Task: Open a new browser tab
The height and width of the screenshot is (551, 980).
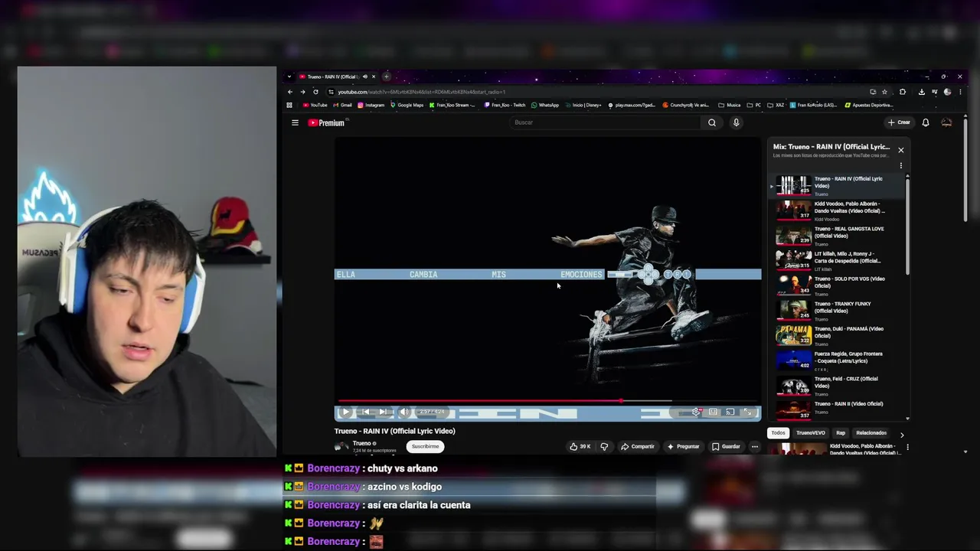Action: [387, 77]
